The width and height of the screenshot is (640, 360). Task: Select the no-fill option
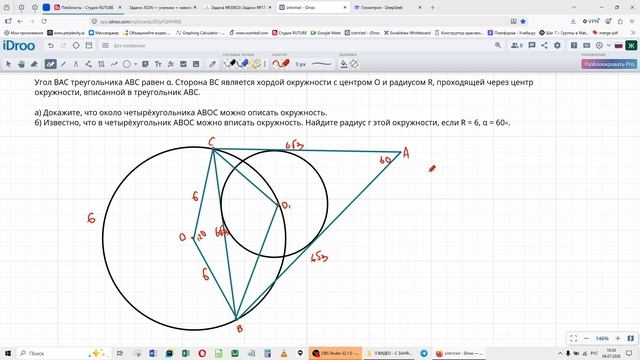354,64
